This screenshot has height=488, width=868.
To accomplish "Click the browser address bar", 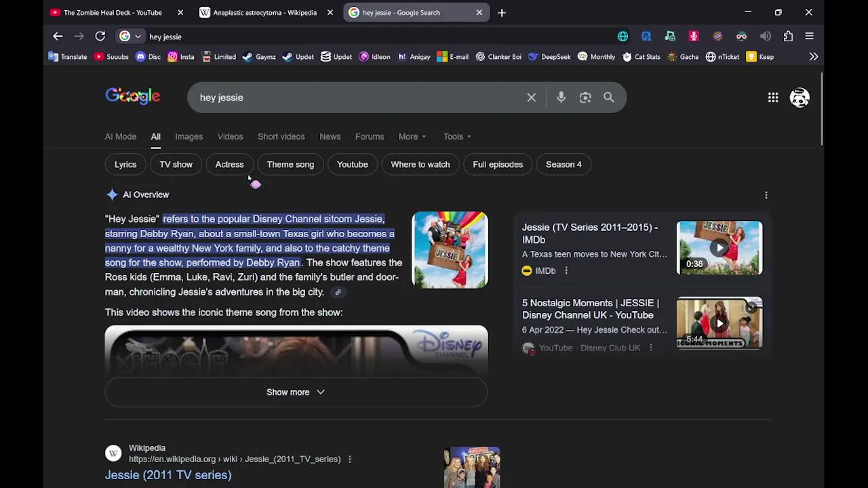I will (380, 37).
